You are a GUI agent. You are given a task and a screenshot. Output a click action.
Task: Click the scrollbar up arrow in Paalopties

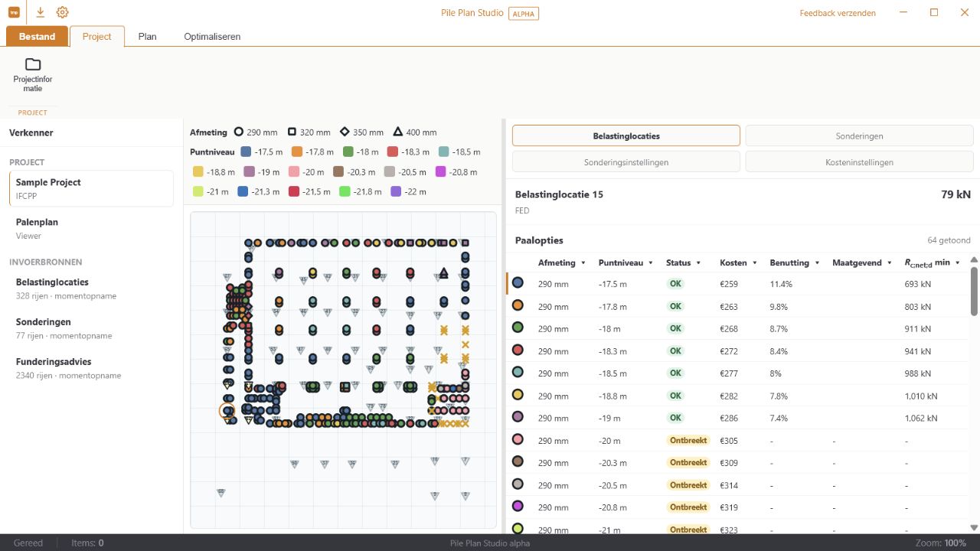point(974,260)
